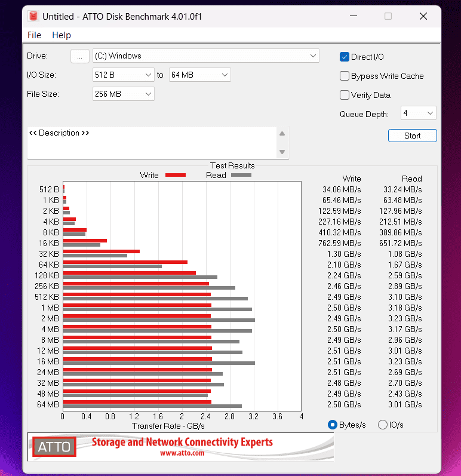The image size is (461, 476).
Task: Click the red Write legend swatch
Action: (x=176, y=175)
